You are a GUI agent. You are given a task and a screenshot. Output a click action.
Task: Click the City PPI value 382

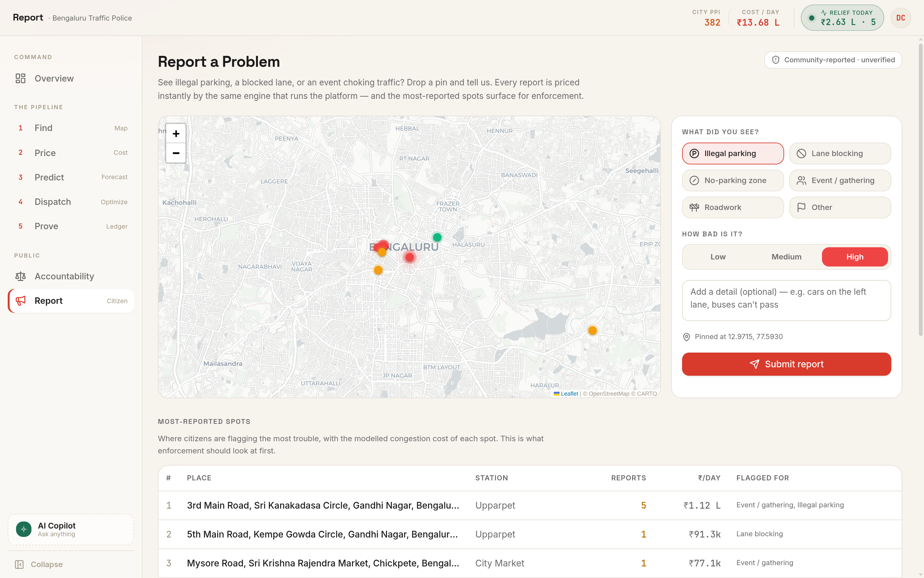[712, 22]
